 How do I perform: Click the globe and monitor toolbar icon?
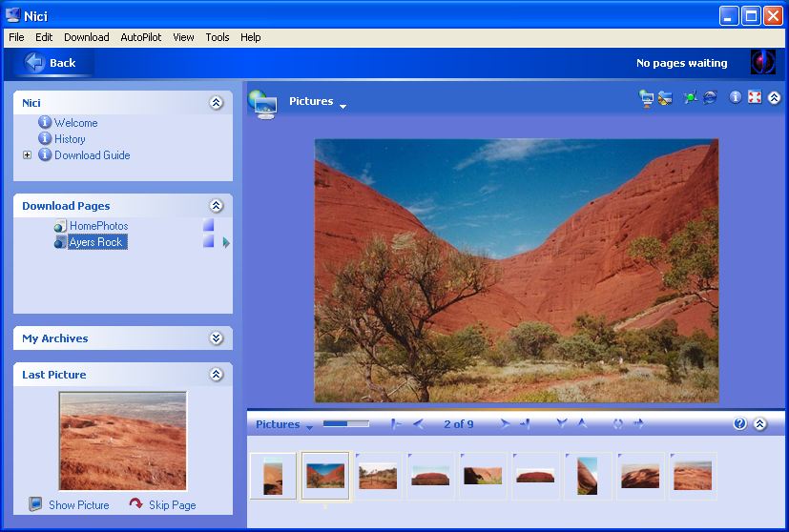pos(646,97)
